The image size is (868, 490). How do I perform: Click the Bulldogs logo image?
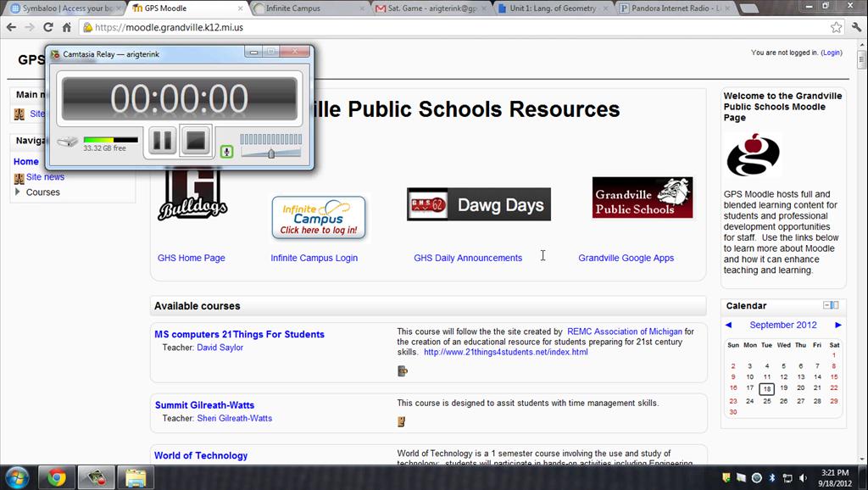192,194
